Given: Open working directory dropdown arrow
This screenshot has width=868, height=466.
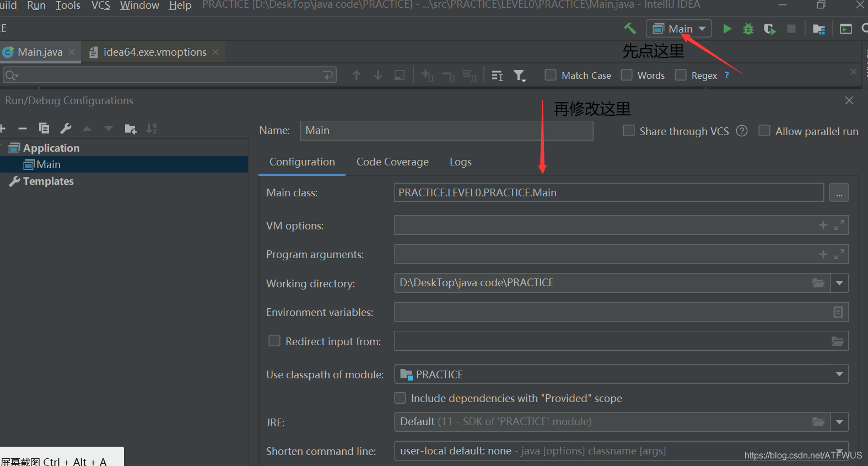Looking at the screenshot, I should pos(839,283).
